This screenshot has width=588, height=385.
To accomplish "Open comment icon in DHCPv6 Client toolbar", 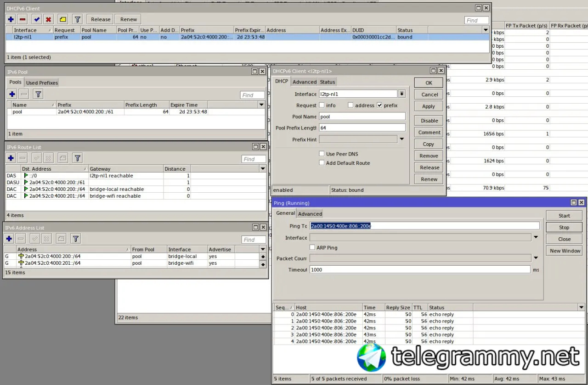I will [x=63, y=19].
